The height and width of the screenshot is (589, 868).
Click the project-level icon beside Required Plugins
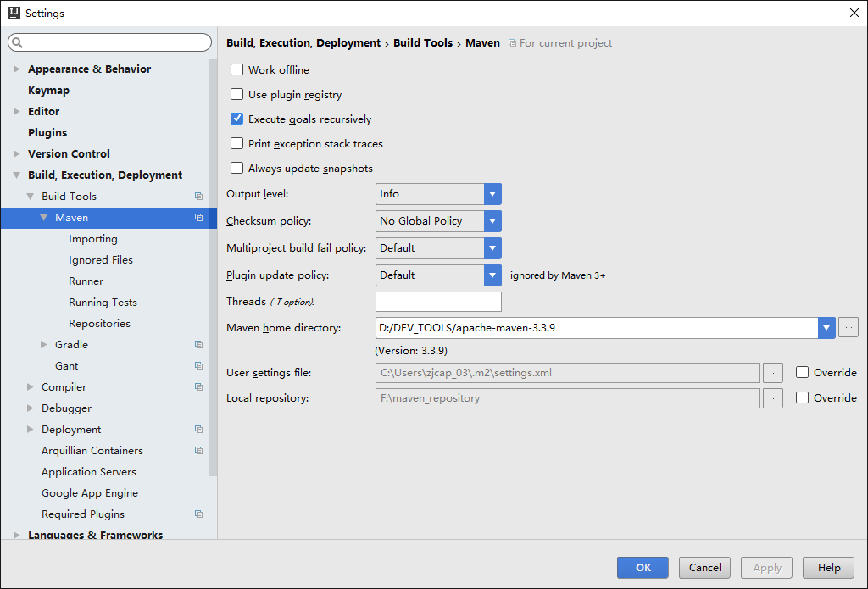pos(198,514)
